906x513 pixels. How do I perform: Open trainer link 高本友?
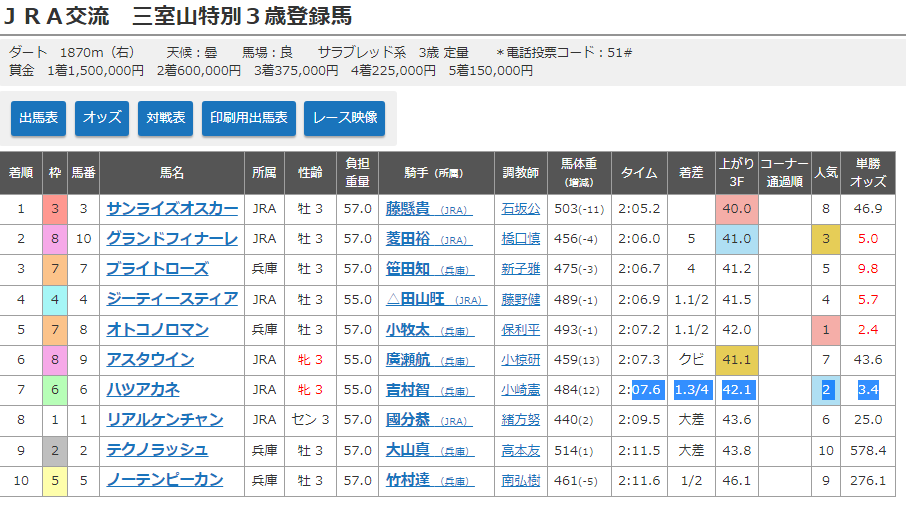(521, 450)
